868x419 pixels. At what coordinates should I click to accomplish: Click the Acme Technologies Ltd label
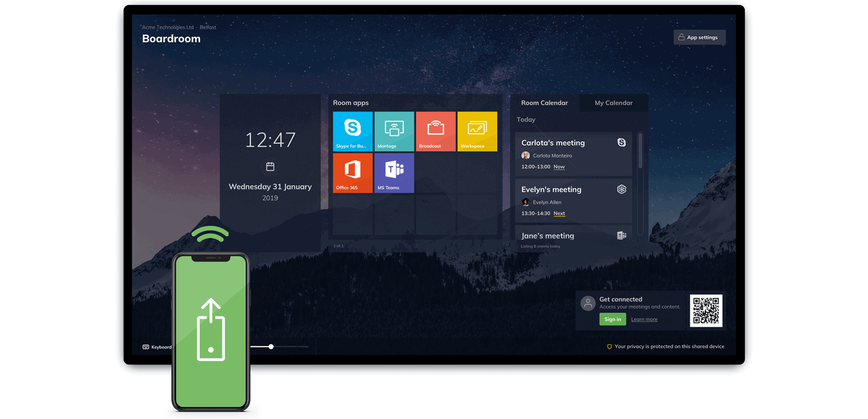click(x=168, y=28)
